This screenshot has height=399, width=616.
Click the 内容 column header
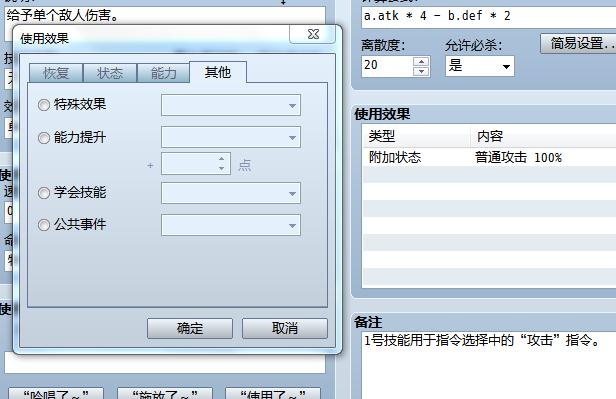544,136
